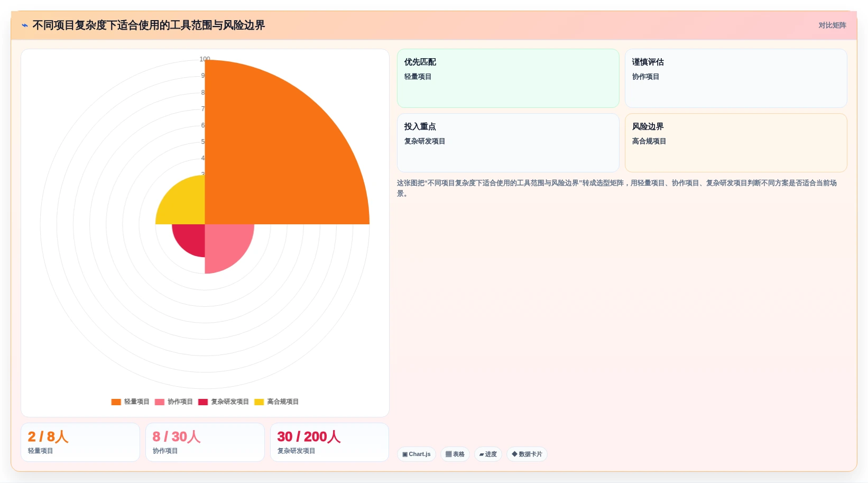Click the header title text

pos(149,25)
